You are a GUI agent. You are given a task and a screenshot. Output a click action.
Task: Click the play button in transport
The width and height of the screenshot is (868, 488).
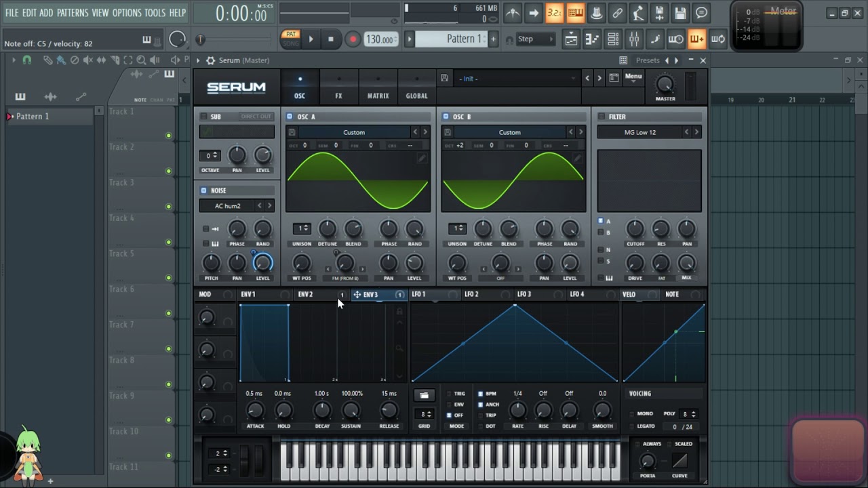tap(311, 39)
